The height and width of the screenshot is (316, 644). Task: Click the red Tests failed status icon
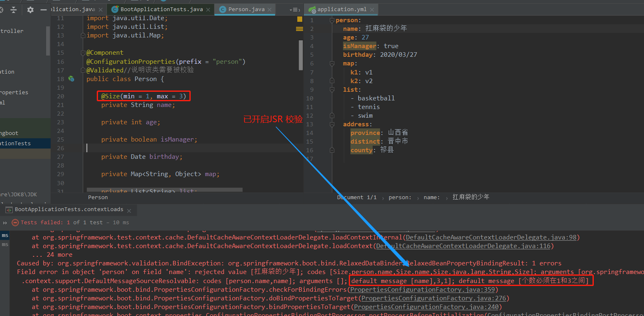click(15, 223)
